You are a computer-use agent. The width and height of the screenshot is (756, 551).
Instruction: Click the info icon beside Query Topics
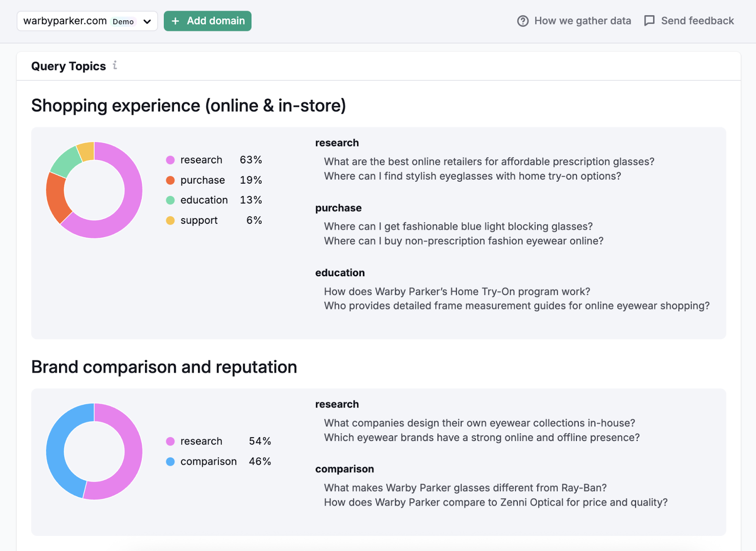click(x=115, y=66)
